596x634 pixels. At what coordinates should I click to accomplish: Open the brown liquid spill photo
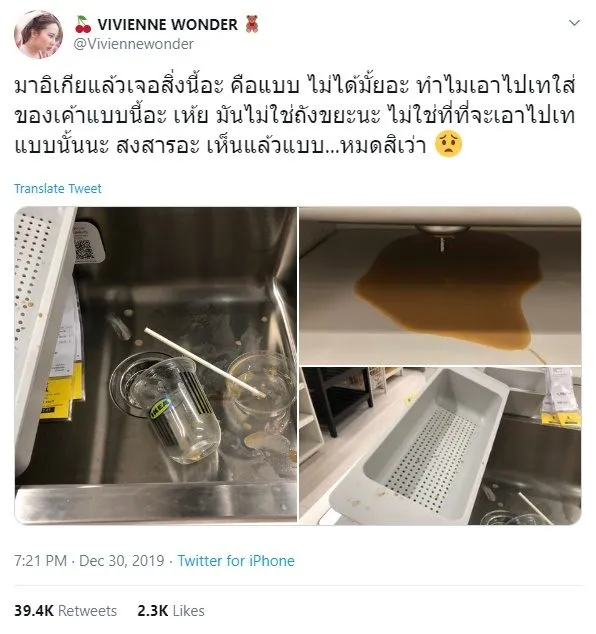(x=440, y=286)
